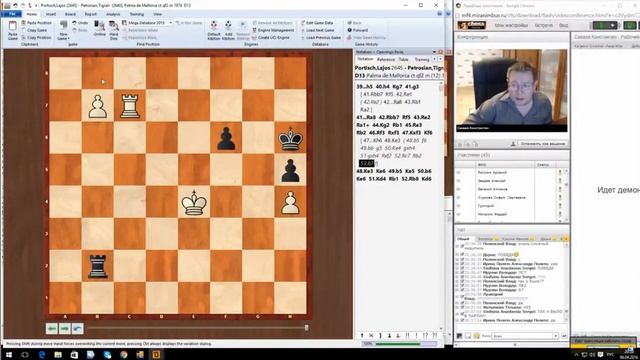
Task: Insert the '!!' annotation symbol
Action: coord(407,336)
